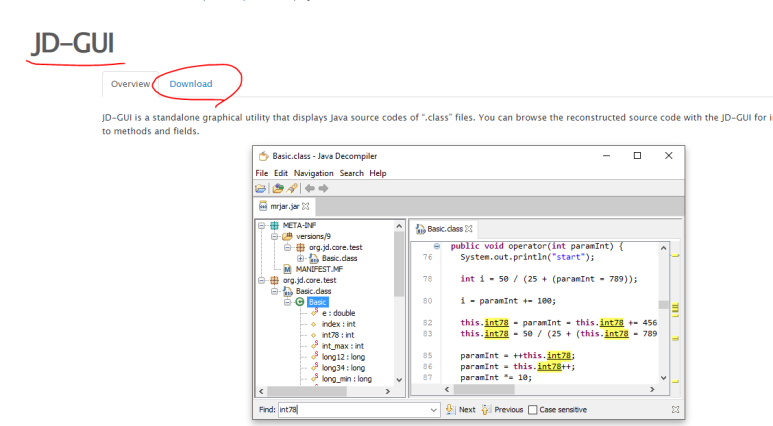The height and width of the screenshot is (426, 773).
Task: Select the e : double field entry
Action: pyautogui.click(x=338, y=313)
